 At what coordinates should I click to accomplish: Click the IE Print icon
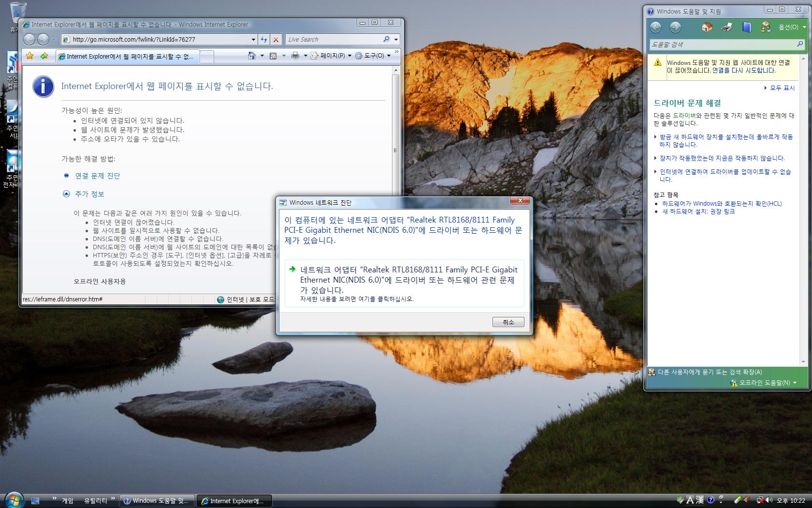[295, 56]
